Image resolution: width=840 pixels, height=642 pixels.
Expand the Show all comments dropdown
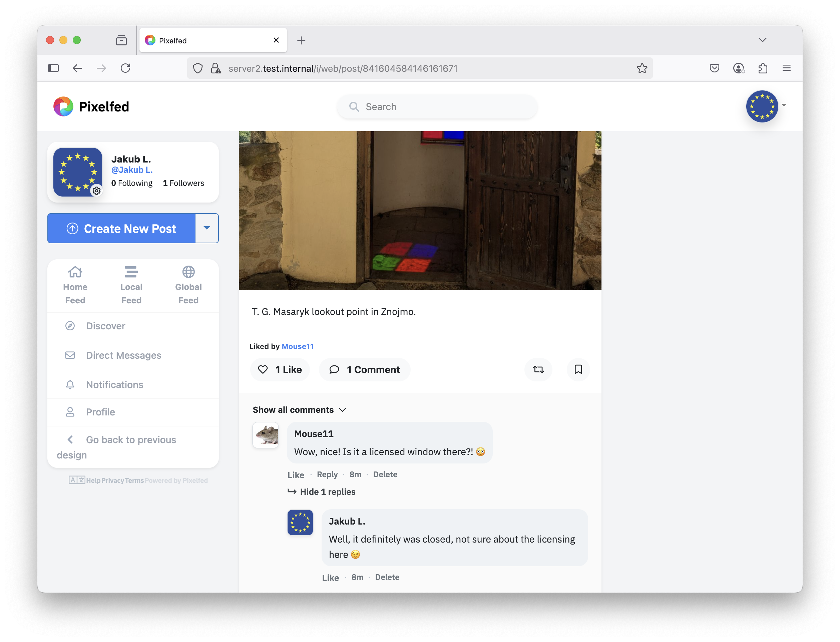(300, 410)
